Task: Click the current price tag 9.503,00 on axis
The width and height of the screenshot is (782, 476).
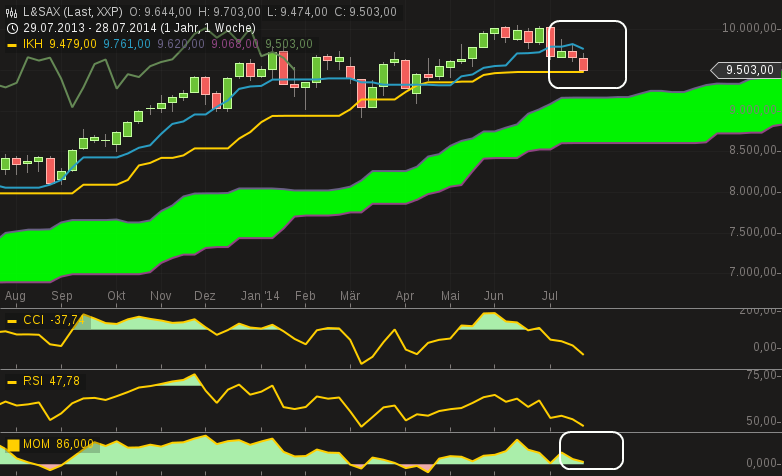Action: 746,70
